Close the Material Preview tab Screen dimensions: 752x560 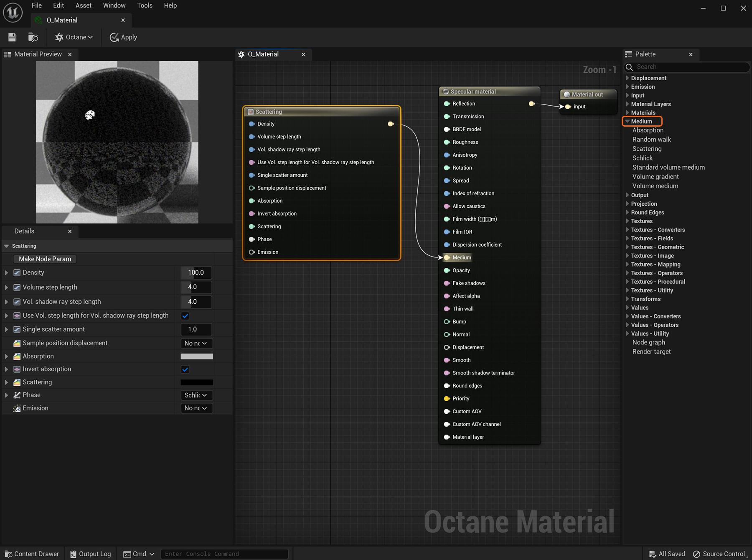[70, 54]
